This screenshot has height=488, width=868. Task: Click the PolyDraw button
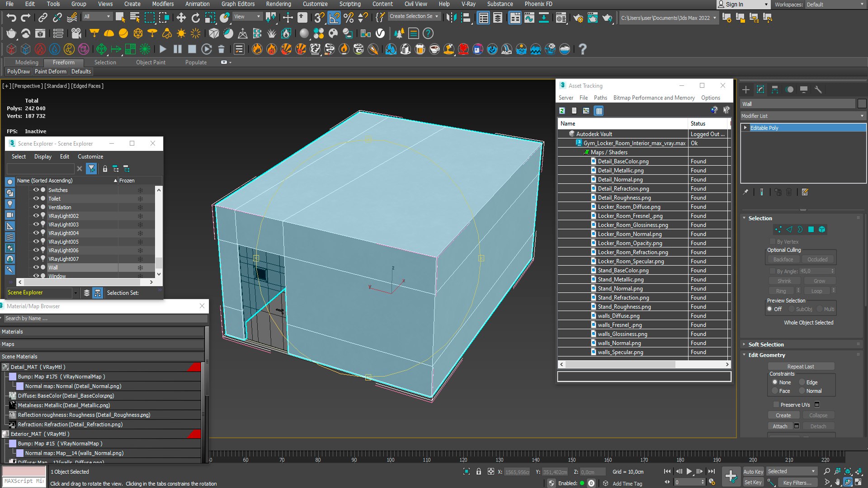19,71
